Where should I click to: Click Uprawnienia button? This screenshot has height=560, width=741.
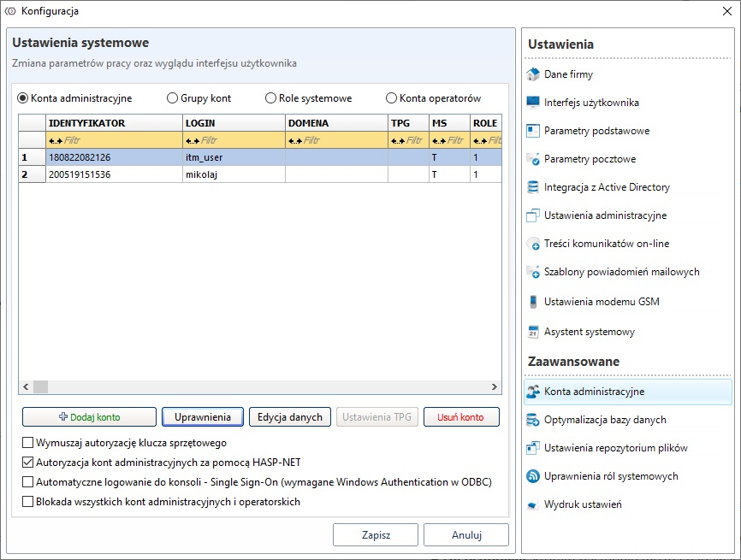203,417
